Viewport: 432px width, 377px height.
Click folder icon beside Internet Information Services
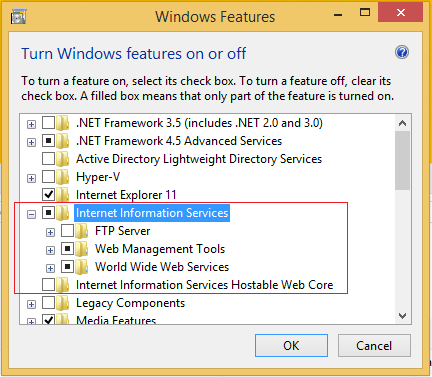coord(62,213)
